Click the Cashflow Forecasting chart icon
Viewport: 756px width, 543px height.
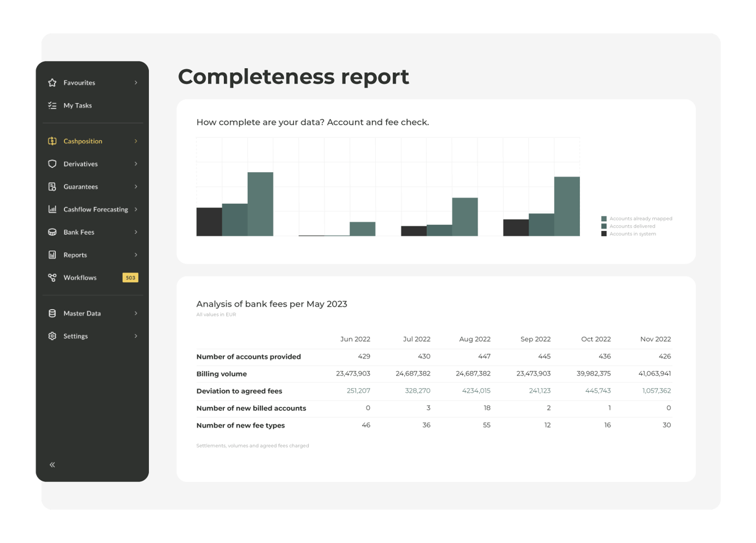52,209
